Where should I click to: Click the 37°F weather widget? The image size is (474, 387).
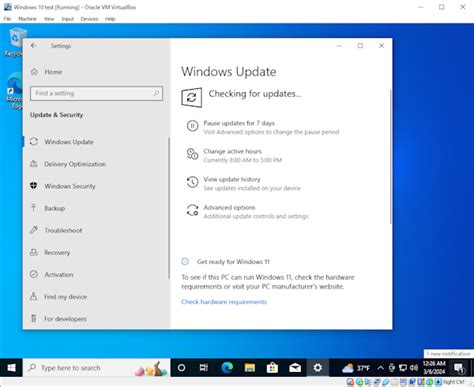pos(356,368)
